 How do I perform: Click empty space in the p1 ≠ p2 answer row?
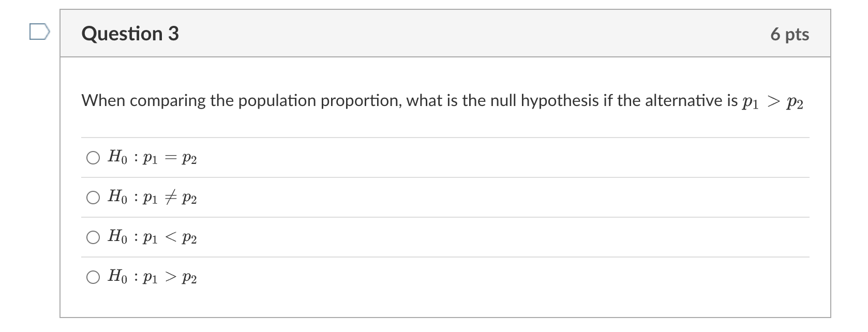tap(466, 198)
